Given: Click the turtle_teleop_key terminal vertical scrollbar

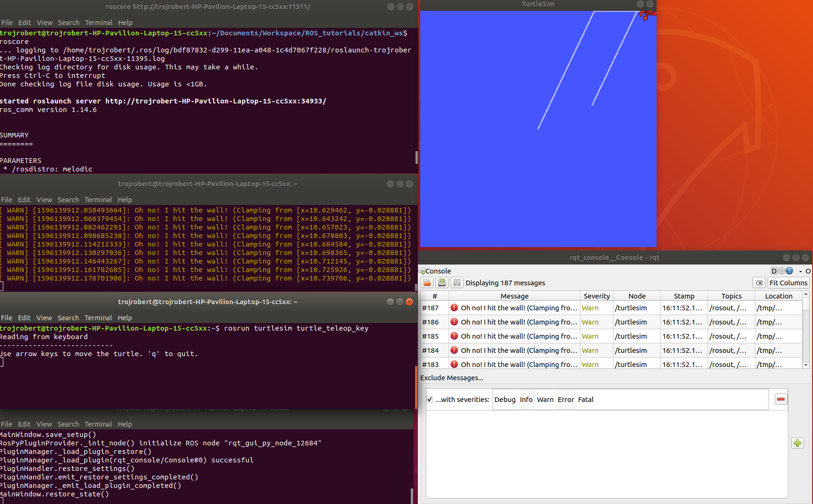Looking at the screenshot, I should coord(416,387).
